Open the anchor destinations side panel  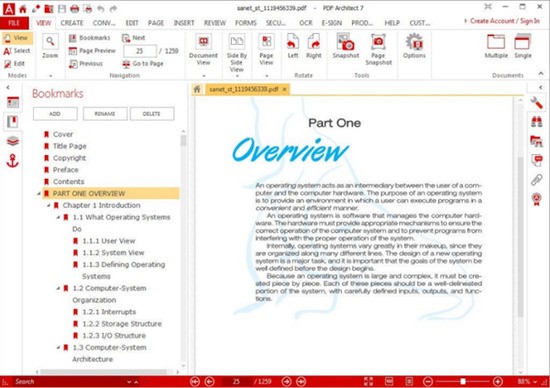(x=13, y=161)
